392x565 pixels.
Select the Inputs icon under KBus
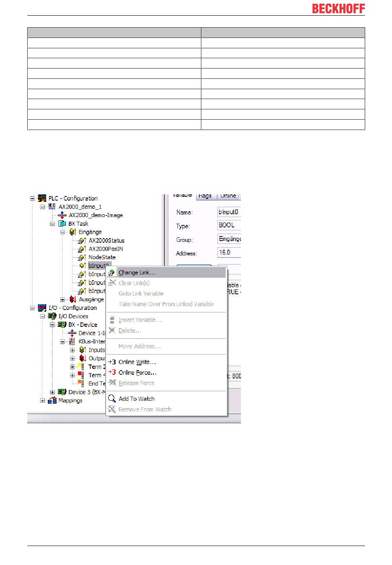coord(83,350)
